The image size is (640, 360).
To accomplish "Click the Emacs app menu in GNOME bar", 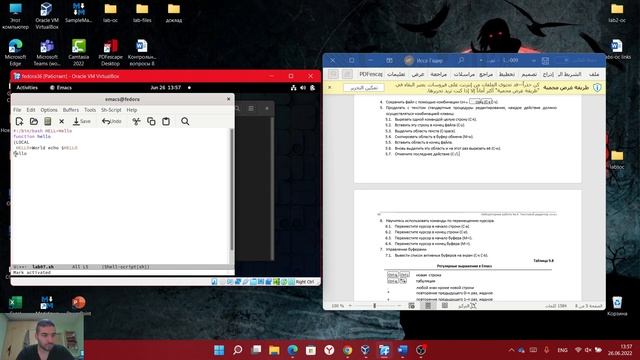I will point(61,88).
